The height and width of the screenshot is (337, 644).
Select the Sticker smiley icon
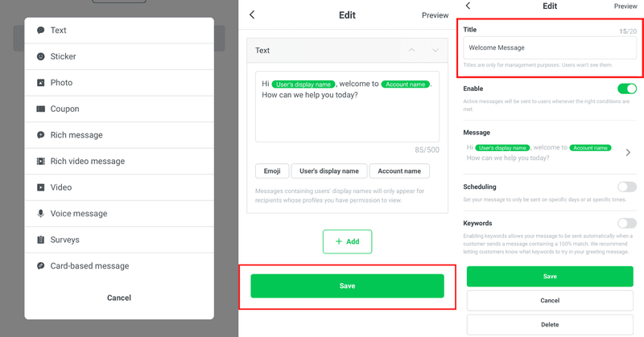click(41, 56)
